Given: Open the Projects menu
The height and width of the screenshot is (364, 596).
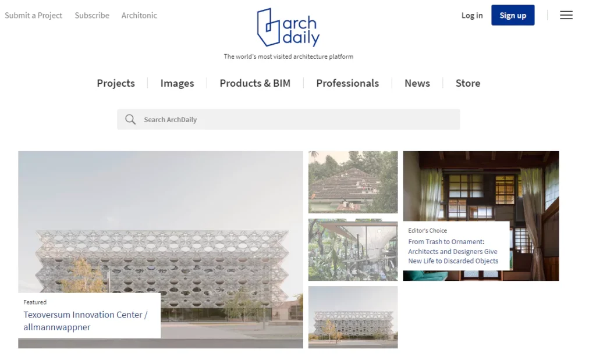Looking at the screenshot, I should pyautogui.click(x=116, y=83).
